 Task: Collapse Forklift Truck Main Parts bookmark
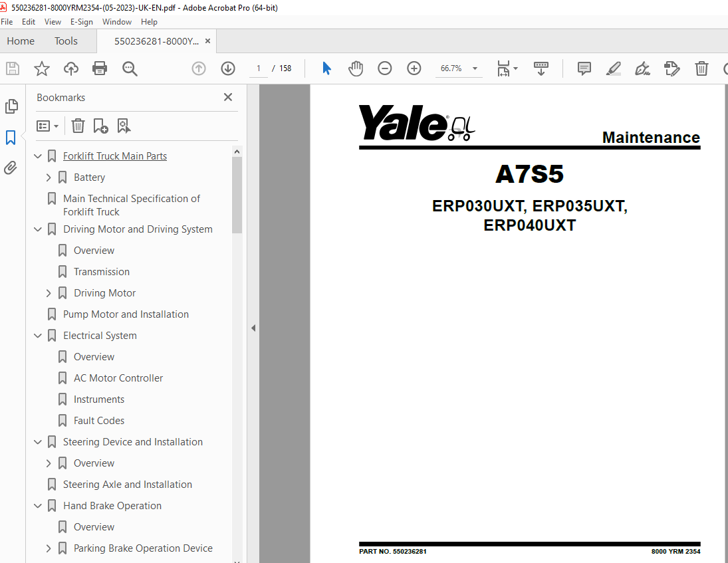point(38,156)
